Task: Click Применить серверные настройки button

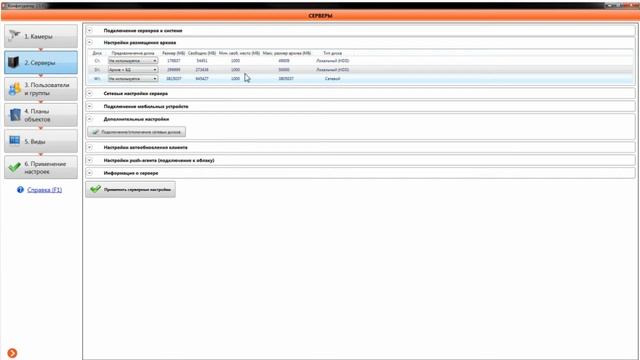Action: (x=131, y=189)
